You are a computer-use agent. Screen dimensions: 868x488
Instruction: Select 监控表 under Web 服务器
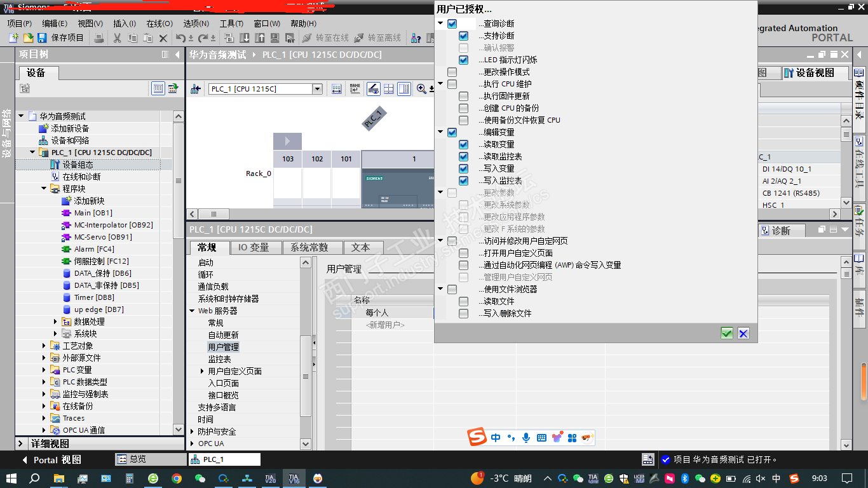pos(219,359)
